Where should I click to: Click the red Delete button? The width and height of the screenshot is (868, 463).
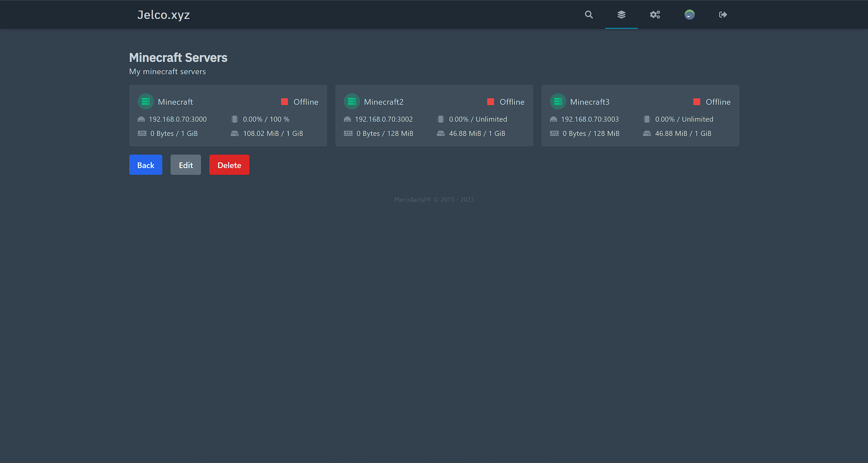[229, 165]
